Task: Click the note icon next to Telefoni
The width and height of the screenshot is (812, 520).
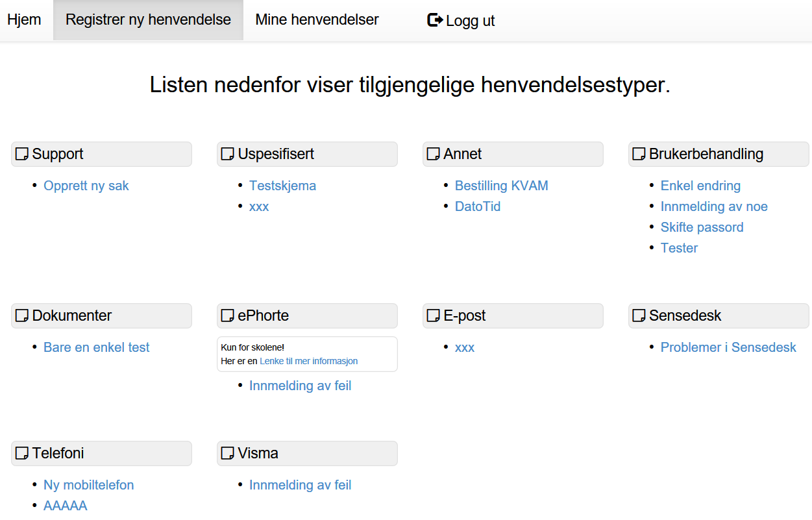Action: [22, 454]
